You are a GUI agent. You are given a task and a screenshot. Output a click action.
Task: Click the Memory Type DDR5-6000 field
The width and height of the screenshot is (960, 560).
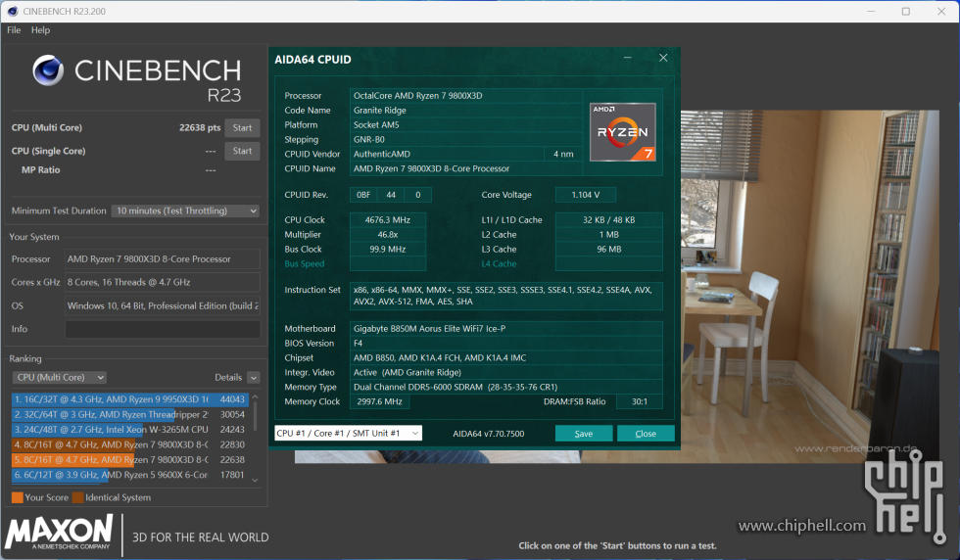tap(505, 387)
